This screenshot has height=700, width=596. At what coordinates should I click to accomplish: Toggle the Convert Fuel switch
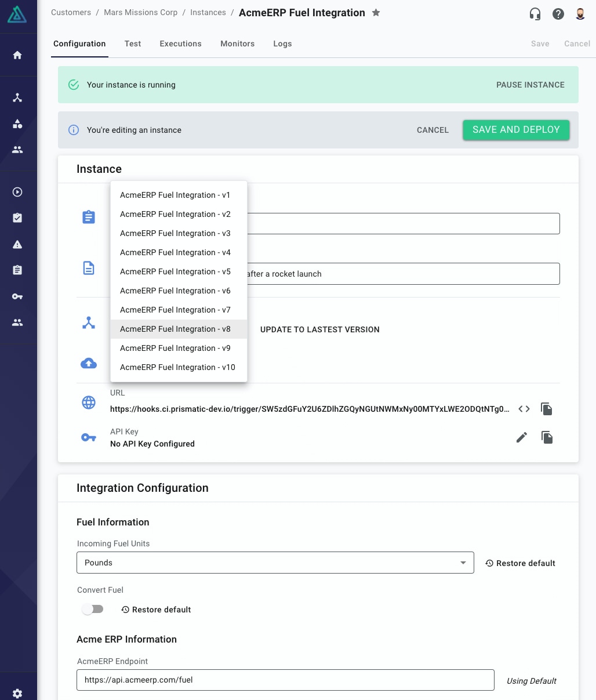point(93,610)
